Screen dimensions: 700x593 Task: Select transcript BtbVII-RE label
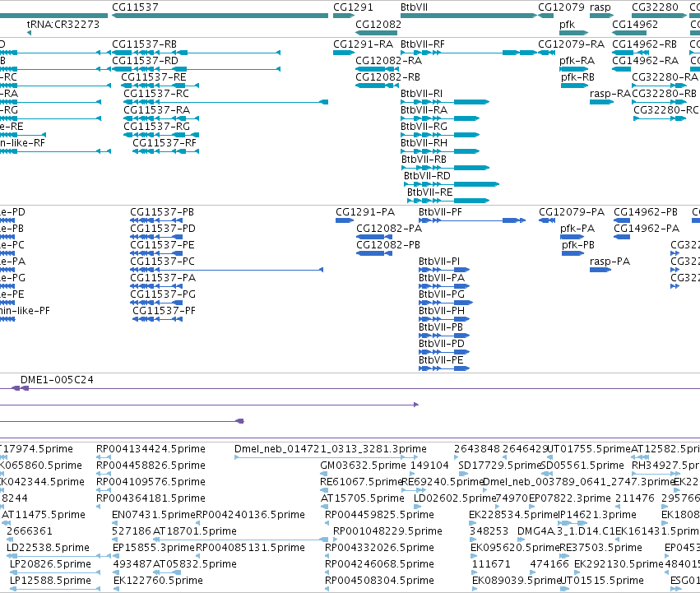click(429, 193)
